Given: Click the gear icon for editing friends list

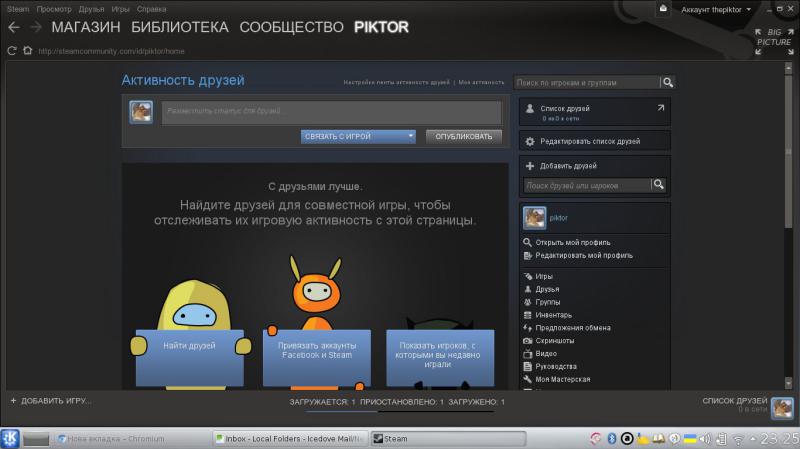Looking at the screenshot, I should click(x=530, y=141).
